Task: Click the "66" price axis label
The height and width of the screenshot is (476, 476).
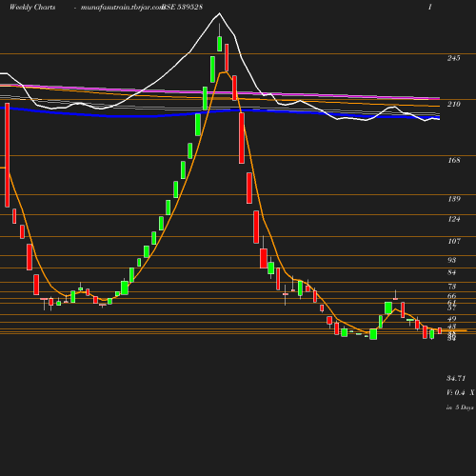Action: tap(452, 296)
